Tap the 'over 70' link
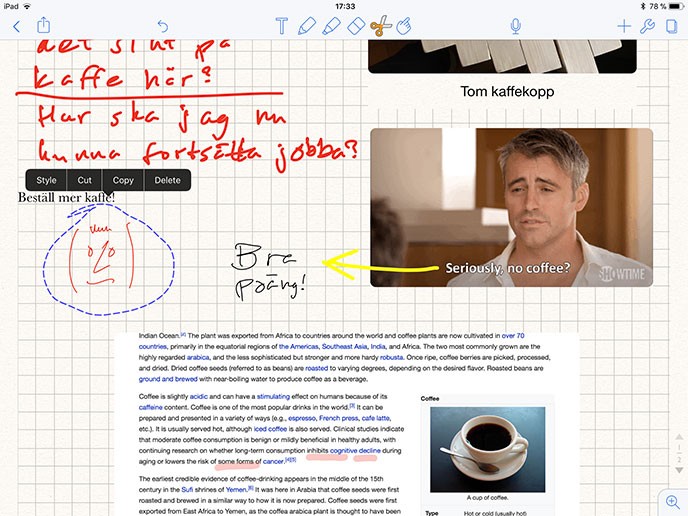The height and width of the screenshot is (516, 688). (x=513, y=336)
